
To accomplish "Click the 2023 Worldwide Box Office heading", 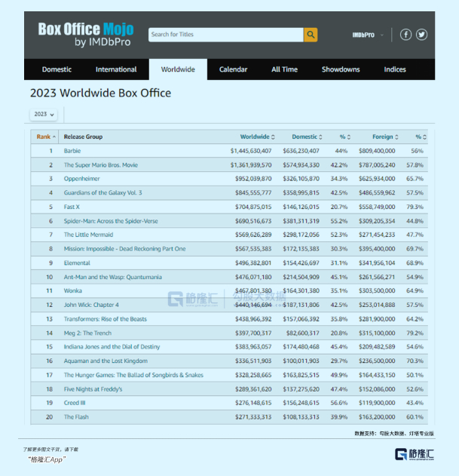I will [x=100, y=93].
